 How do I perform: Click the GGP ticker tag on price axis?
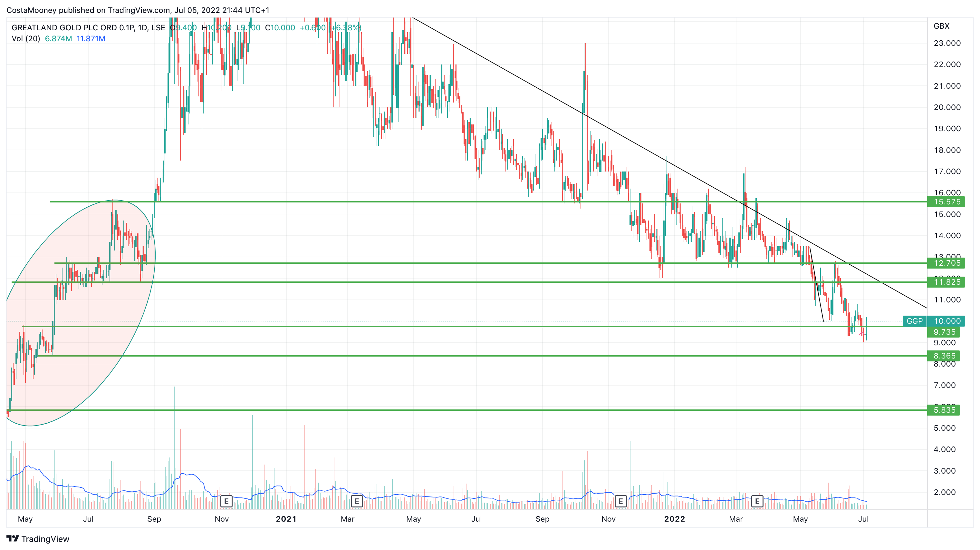click(x=914, y=321)
